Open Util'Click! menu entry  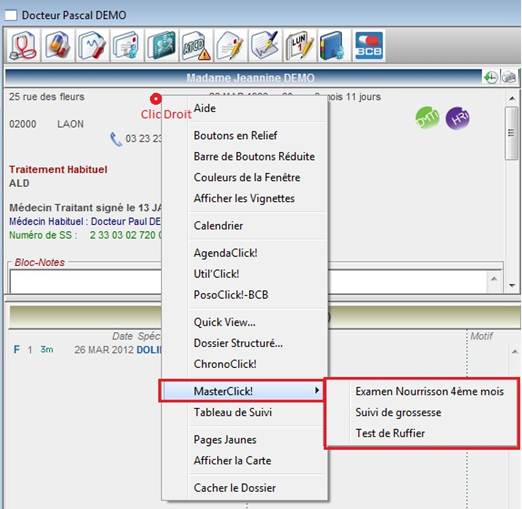point(216,274)
